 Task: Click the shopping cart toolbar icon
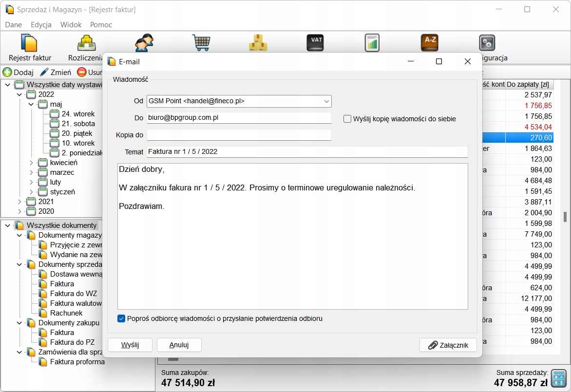[x=201, y=43]
